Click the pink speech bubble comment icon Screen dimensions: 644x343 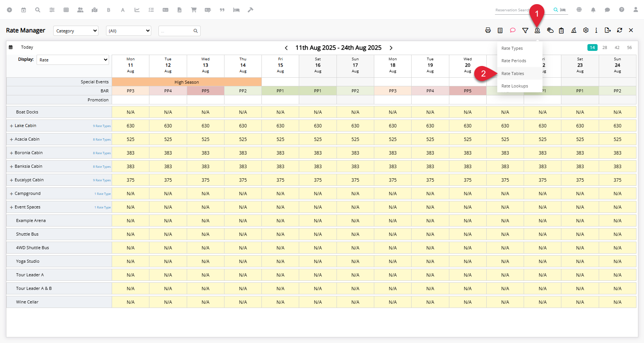click(513, 30)
